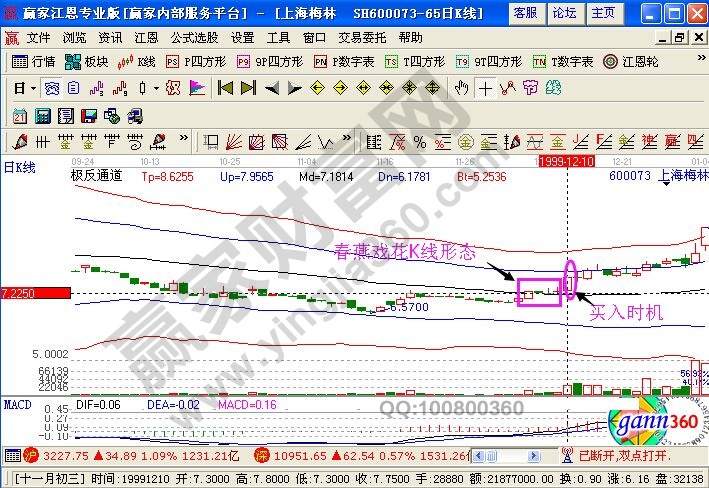Select the percent % tool

coord(420,142)
